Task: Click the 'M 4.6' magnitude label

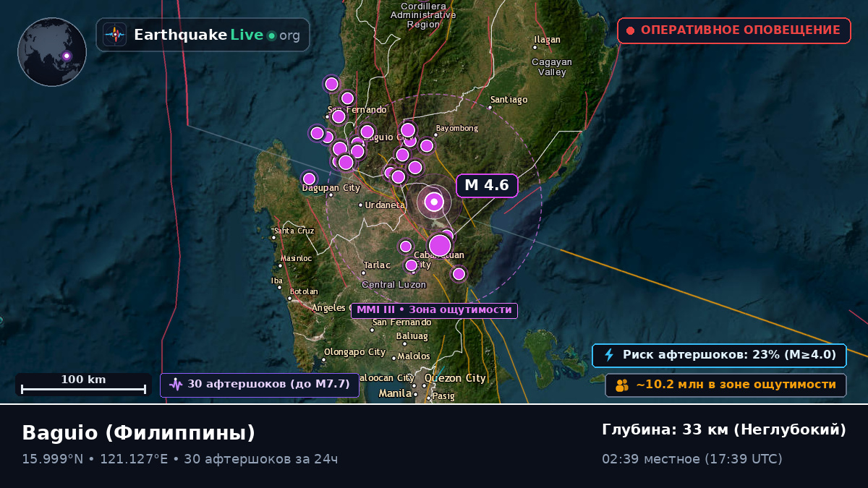Action: click(487, 186)
